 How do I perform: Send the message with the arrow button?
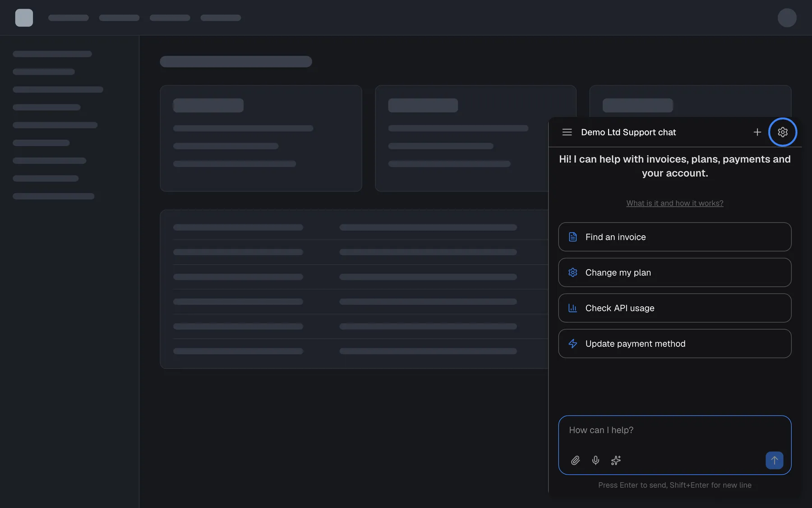pyautogui.click(x=774, y=460)
